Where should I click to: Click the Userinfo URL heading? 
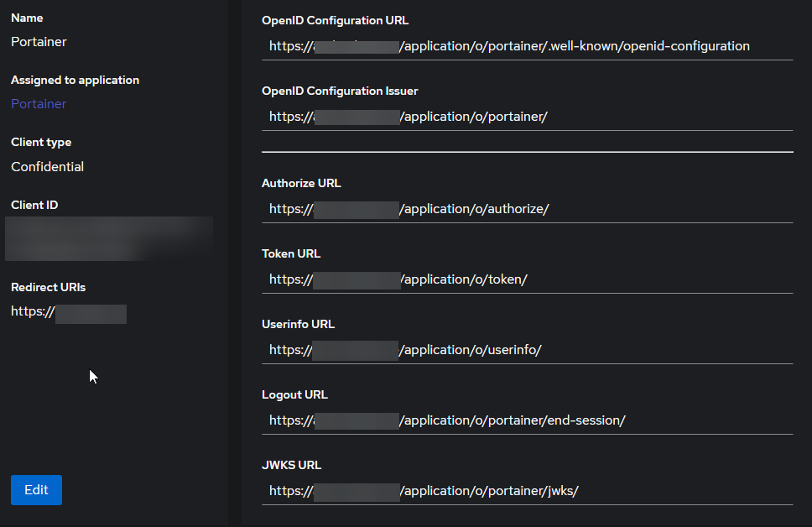(x=299, y=324)
